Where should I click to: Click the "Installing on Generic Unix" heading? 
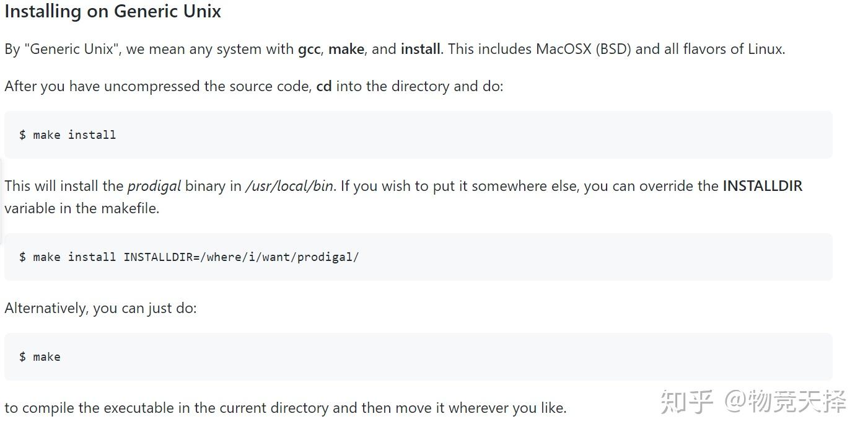click(113, 12)
